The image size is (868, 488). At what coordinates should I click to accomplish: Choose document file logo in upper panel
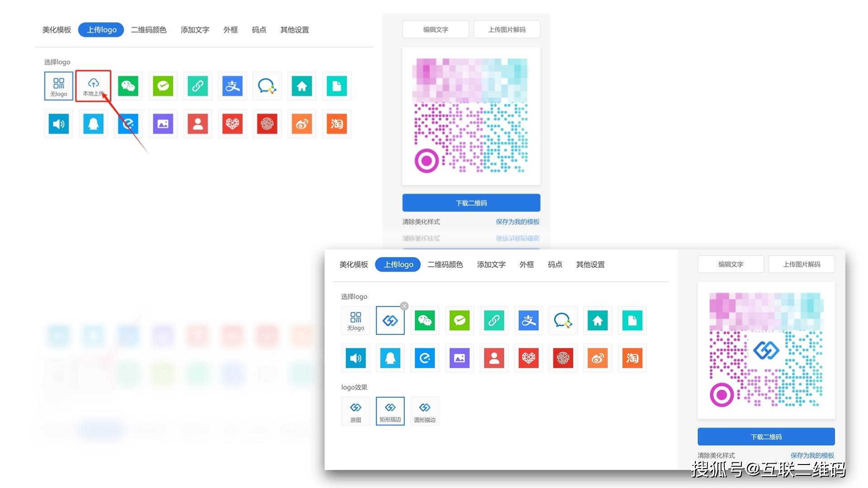[337, 86]
